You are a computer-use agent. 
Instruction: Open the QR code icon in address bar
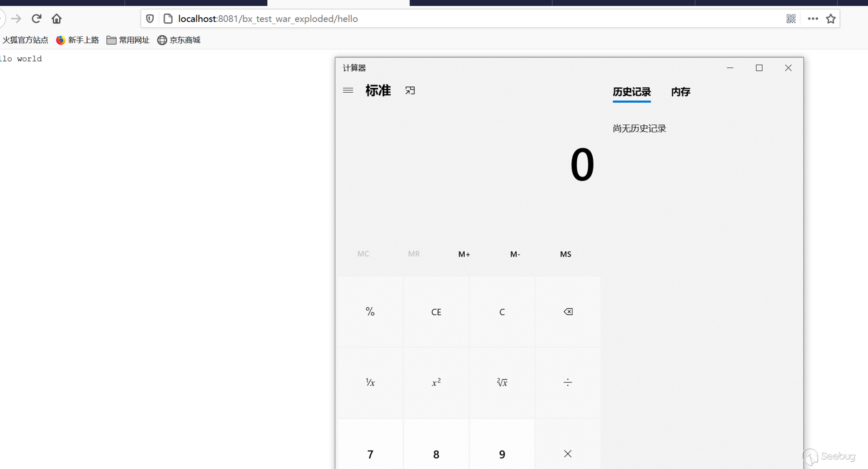coord(791,19)
